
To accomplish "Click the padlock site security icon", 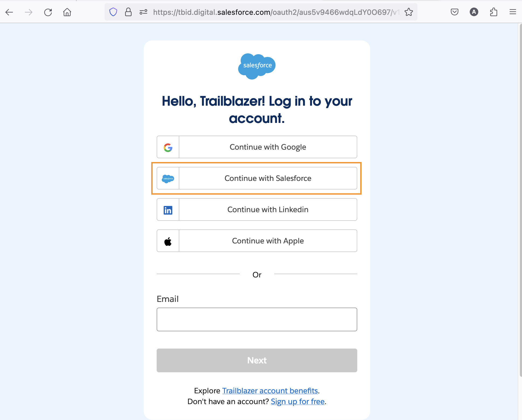I will [x=128, y=12].
